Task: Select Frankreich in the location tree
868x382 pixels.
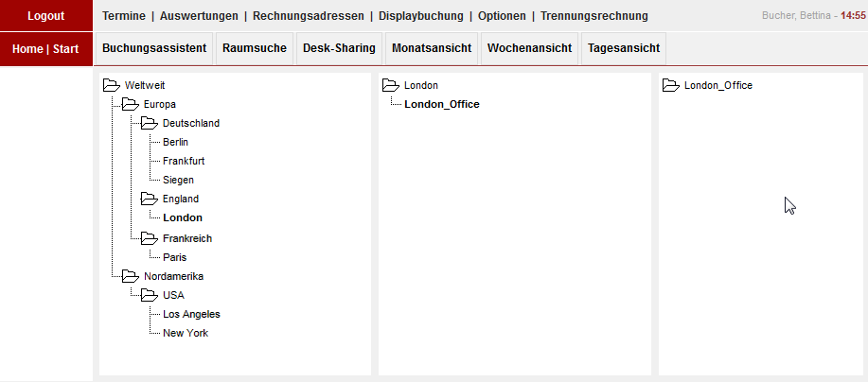Action: [187, 239]
